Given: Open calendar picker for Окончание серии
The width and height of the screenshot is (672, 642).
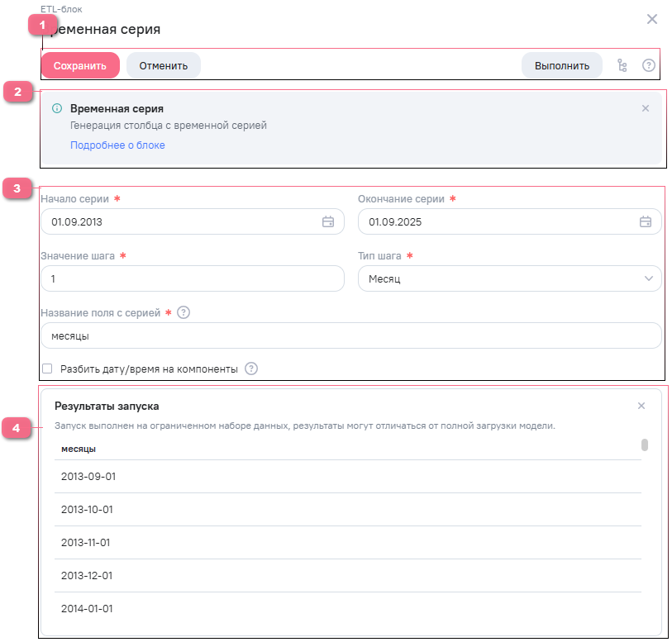Looking at the screenshot, I should coord(646,221).
